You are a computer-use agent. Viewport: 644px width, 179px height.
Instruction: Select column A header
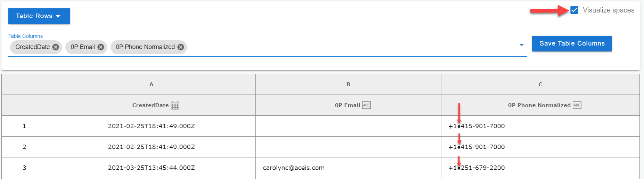coord(151,84)
